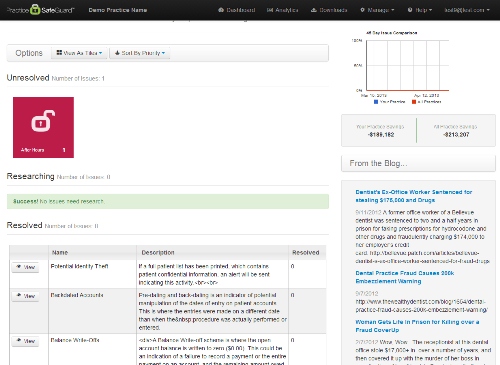Expand the Manage dropdown menu

tap(377, 10)
